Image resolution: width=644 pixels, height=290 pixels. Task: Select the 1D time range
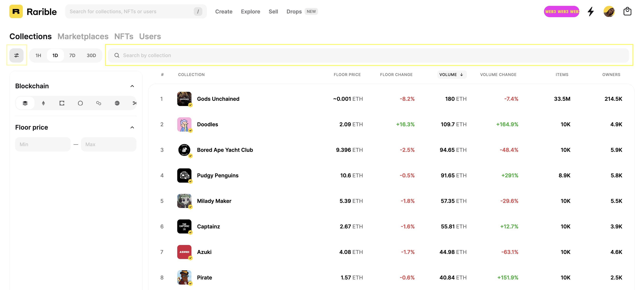click(55, 55)
